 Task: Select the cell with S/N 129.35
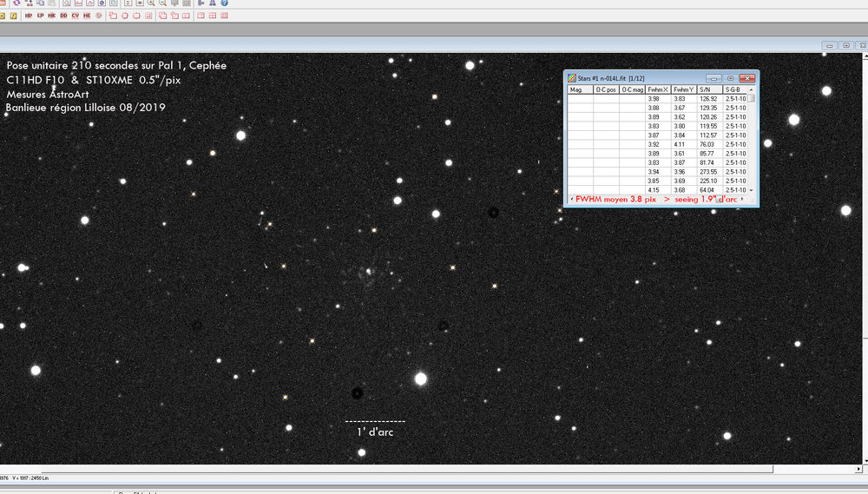click(710, 108)
